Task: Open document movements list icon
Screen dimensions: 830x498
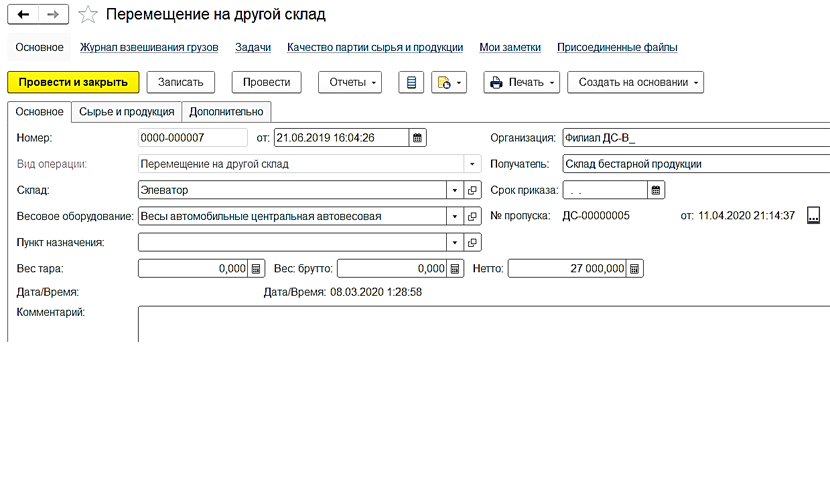Action: (x=411, y=83)
